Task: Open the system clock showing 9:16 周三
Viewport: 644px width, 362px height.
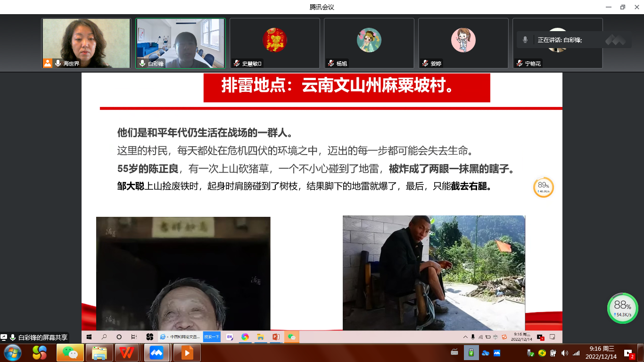Action: [601, 353]
